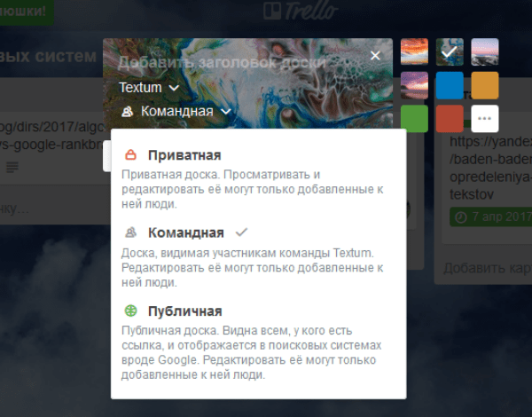This screenshot has width=532, height=417.
Task: Choose the purple sunset sea background
Action: coord(414,85)
